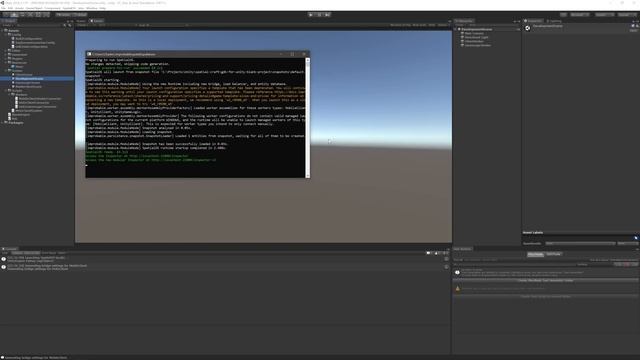Toggle the Pivot/Center handle position button
This screenshot has width=640, height=360.
pyautogui.click(x=63, y=15)
